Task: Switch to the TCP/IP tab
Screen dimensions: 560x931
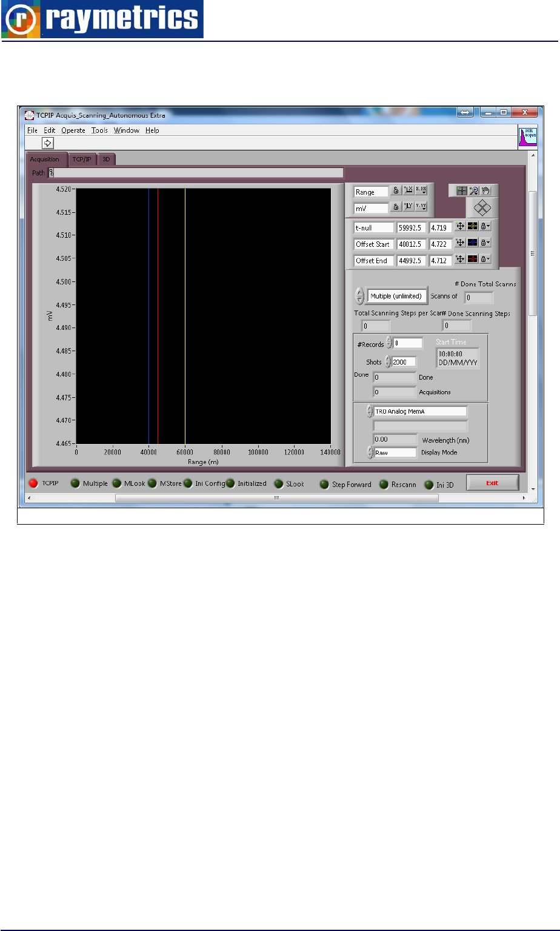Action: point(81,160)
